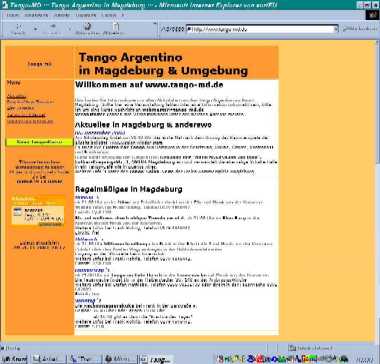The width and height of the screenshot is (380, 364).
Task: Open the Start button on taskbar
Action: (x=14, y=359)
